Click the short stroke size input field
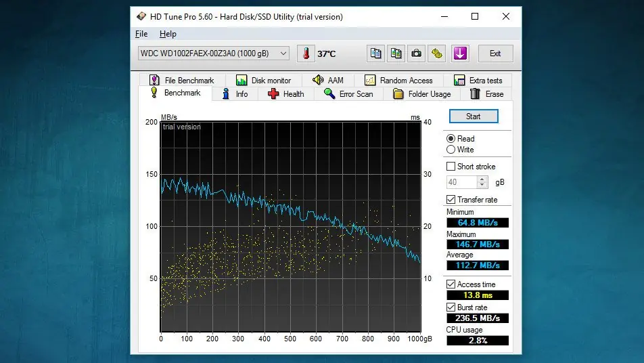Screen dimensions: 644x363 tap(461, 182)
